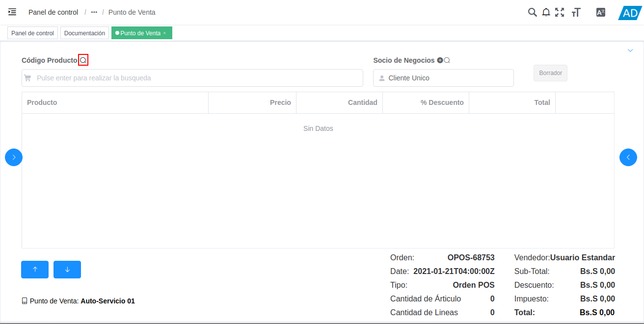This screenshot has width=644, height=324.
Task: Go to Panel de control breadcrumb
Action: coord(53,12)
